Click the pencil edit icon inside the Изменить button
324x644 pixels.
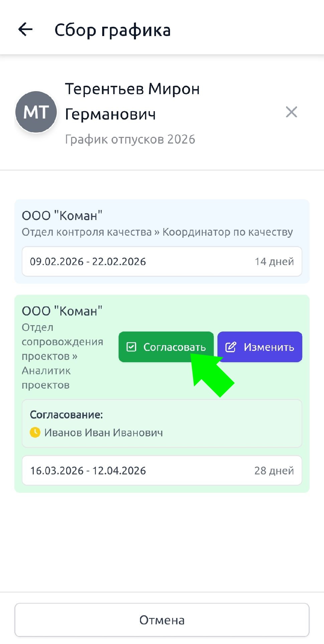pos(231,347)
